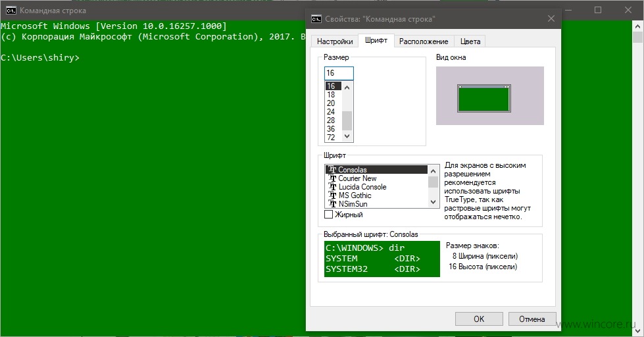Maximize the Command Prompt window
This screenshot has width=644, height=337.
click(598, 11)
